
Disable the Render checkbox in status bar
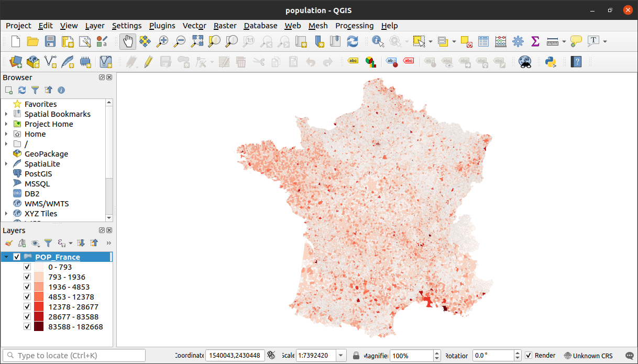529,355
